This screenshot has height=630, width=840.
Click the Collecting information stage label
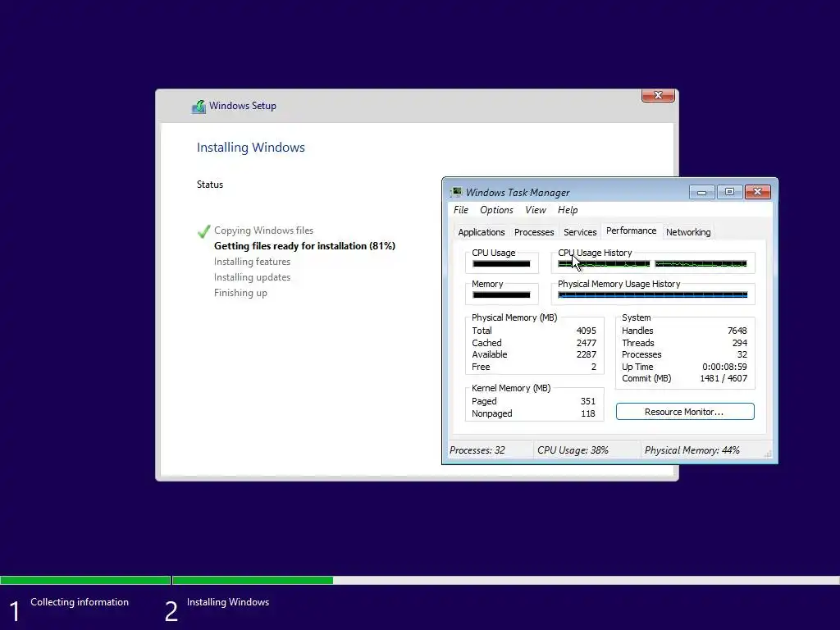80,602
